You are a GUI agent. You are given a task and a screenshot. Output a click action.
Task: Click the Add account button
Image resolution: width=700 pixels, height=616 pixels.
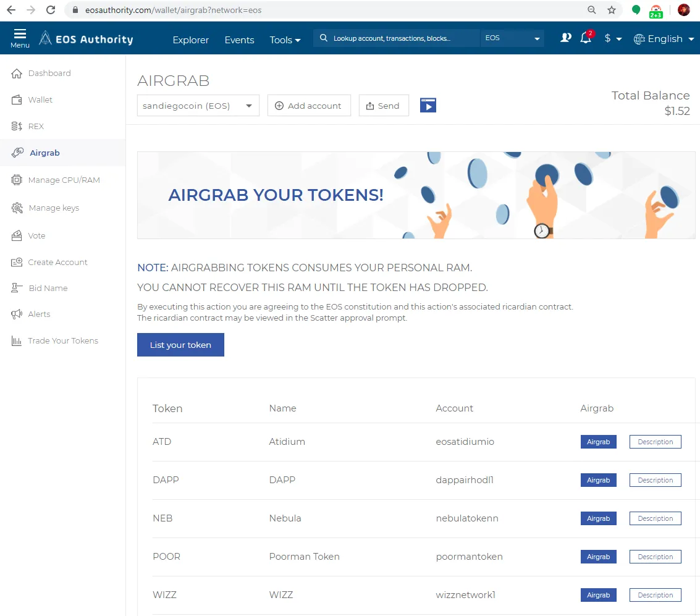click(x=309, y=106)
